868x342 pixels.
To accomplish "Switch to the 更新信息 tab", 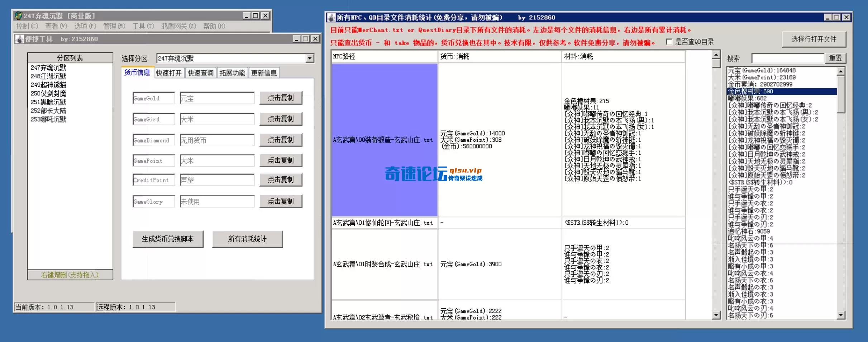I will (264, 72).
